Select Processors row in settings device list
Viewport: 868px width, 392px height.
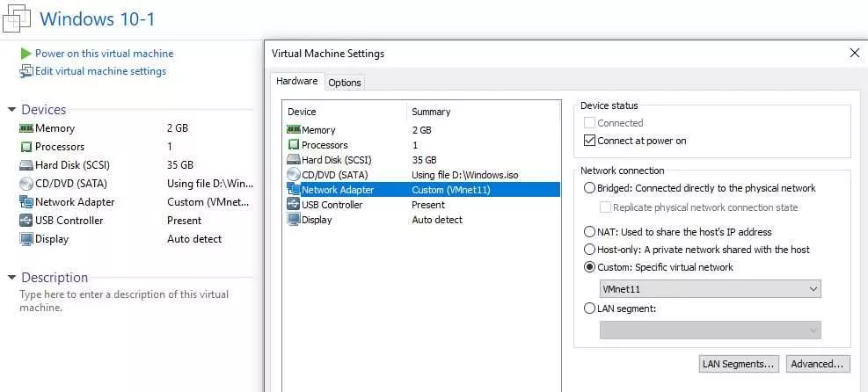pyautogui.click(x=422, y=145)
